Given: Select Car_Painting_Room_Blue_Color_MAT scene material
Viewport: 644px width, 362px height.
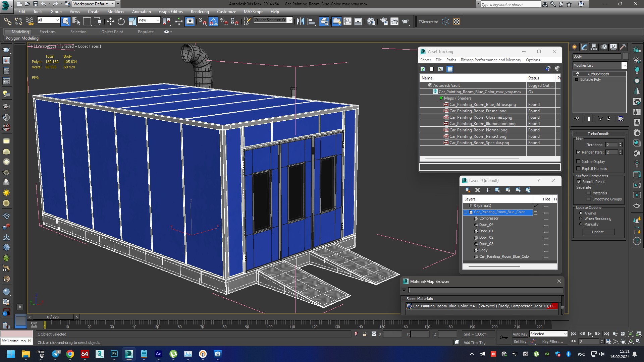Looking at the screenshot, I should pos(482,306).
